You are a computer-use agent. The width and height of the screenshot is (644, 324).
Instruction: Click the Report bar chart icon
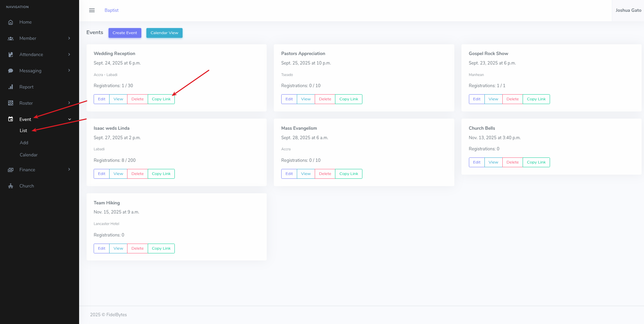[10, 87]
